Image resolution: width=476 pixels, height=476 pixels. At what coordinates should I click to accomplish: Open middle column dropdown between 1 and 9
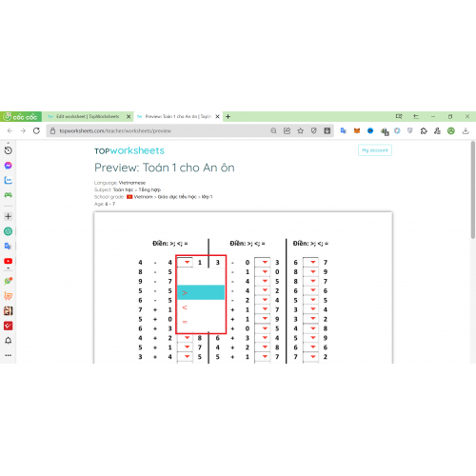point(262,319)
